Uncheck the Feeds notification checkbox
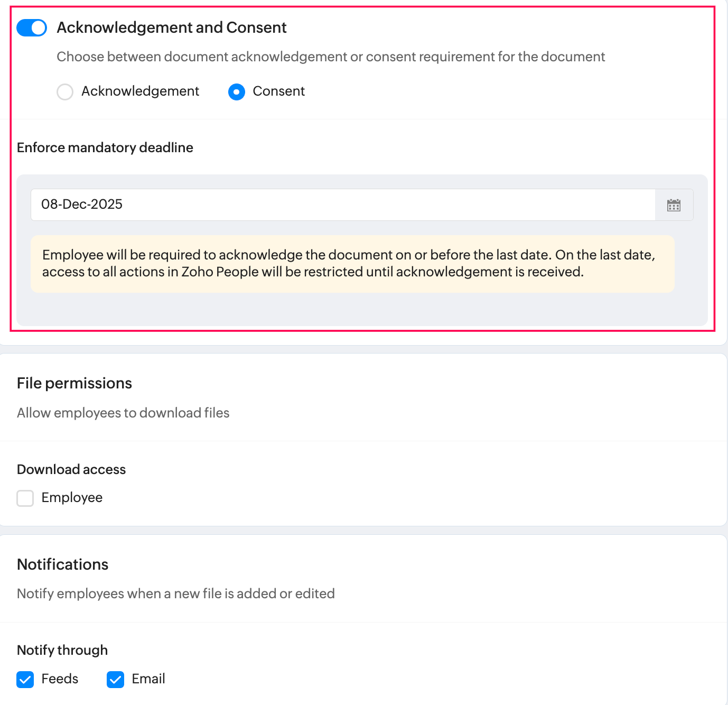Viewport: 728px width, 705px height. point(25,679)
